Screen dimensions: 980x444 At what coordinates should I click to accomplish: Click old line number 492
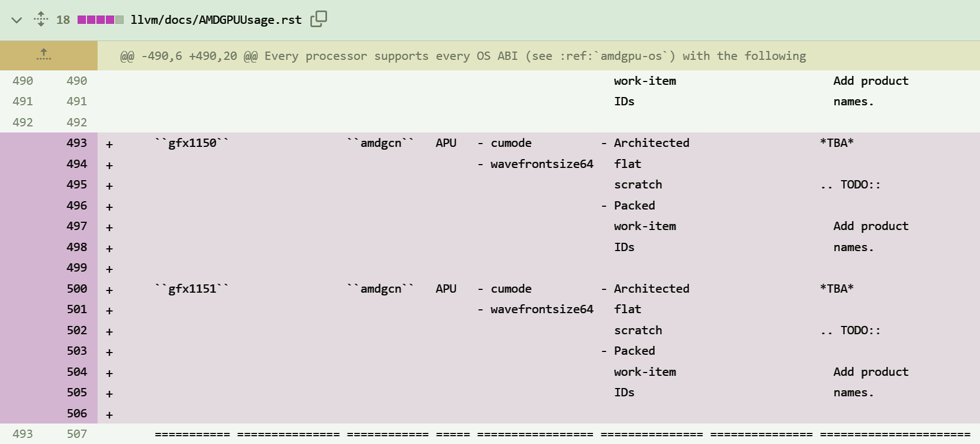pyautogui.click(x=23, y=123)
